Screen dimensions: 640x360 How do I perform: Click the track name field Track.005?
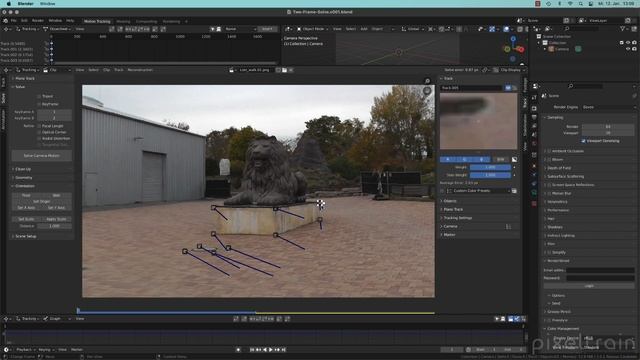pyautogui.click(x=471, y=88)
